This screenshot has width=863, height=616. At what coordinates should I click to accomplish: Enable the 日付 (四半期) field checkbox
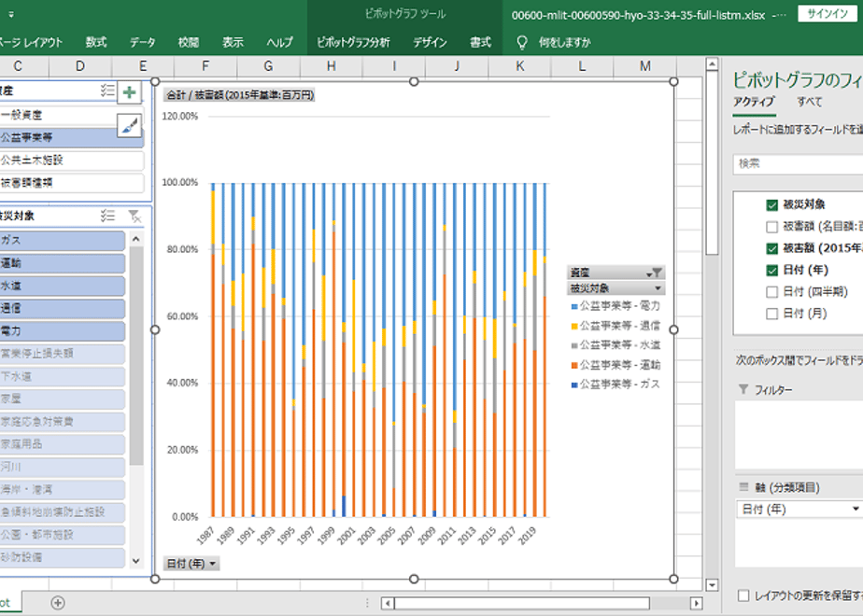click(x=771, y=292)
